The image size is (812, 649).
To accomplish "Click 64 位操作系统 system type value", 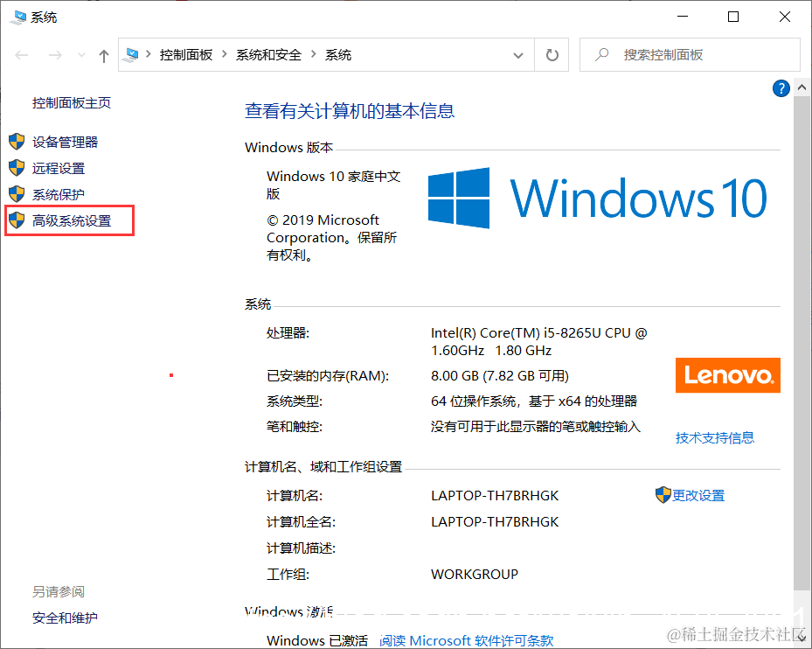I will pos(534,401).
